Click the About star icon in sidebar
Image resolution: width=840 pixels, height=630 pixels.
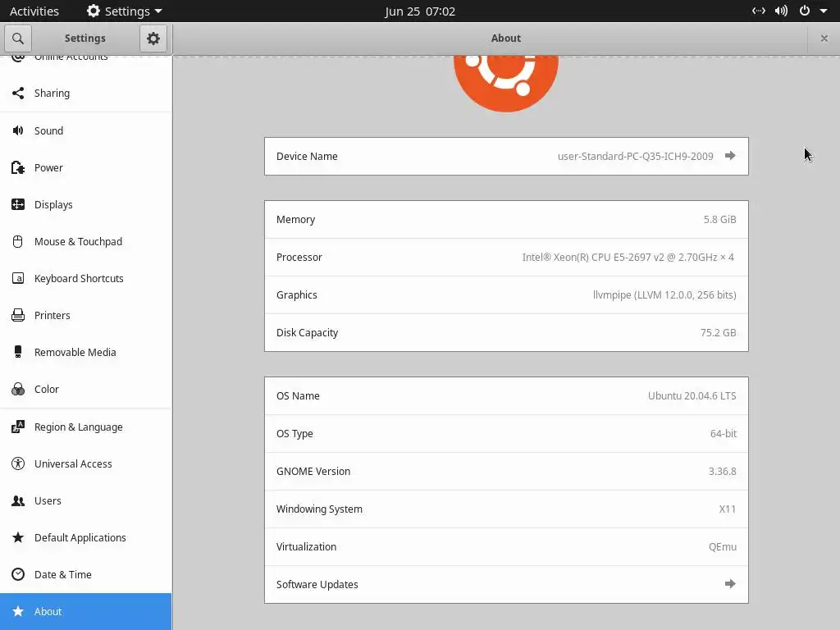(x=18, y=612)
